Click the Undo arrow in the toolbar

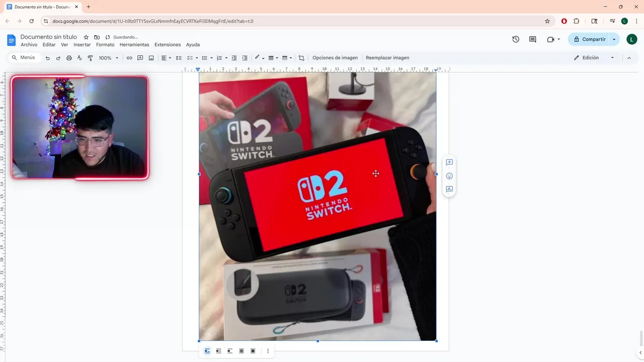47,58
